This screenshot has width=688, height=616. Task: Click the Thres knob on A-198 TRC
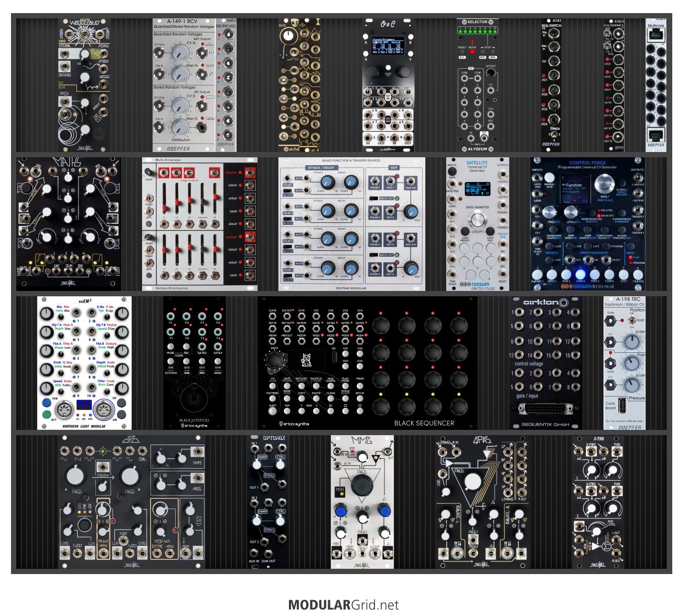coord(631,364)
